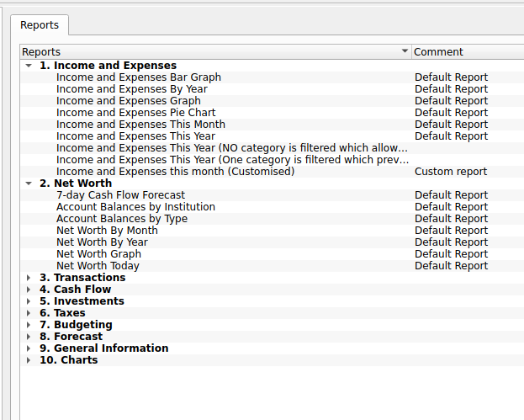Click the Comment column header
Image resolution: width=524 pixels, height=420 pixels.
pos(467,52)
